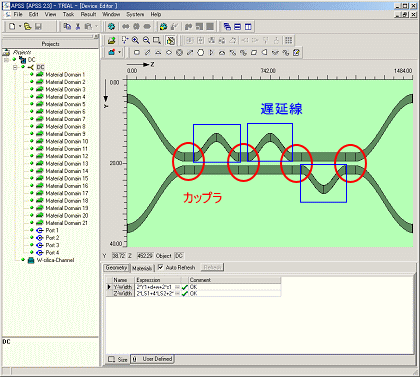Viewport: 420px width, 377px height.
Task: Click the notepad edit icon in the shape toolbar
Action: 296,53
